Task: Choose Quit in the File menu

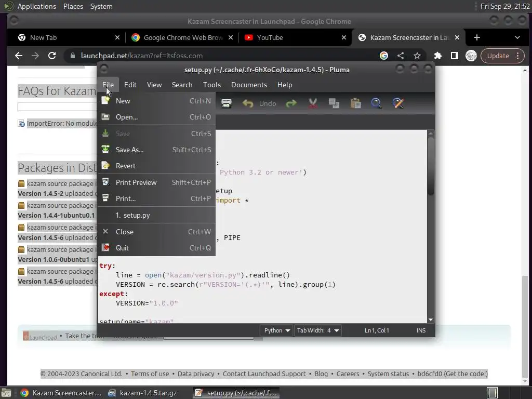Action: coord(156,248)
